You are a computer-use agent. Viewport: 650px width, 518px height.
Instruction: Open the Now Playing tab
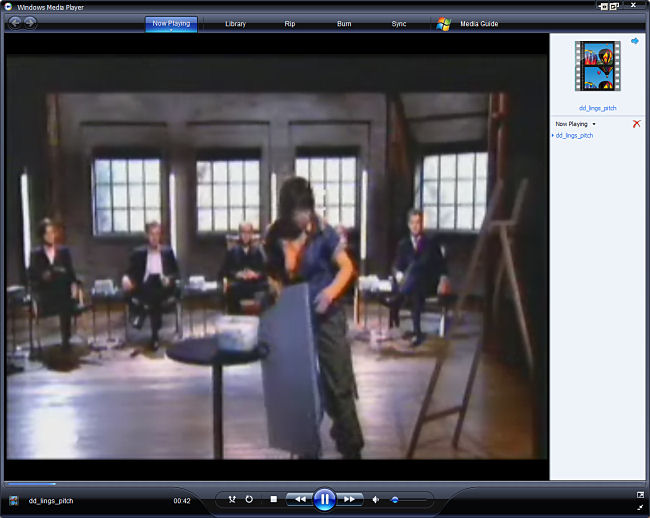(171, 24)
